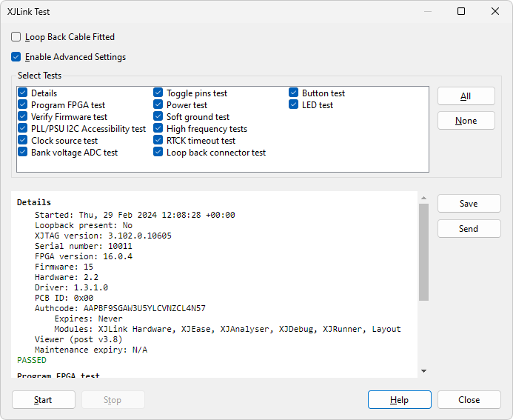Maximize the XJLink Test window
Screen dimensions: 513x420
461,12
